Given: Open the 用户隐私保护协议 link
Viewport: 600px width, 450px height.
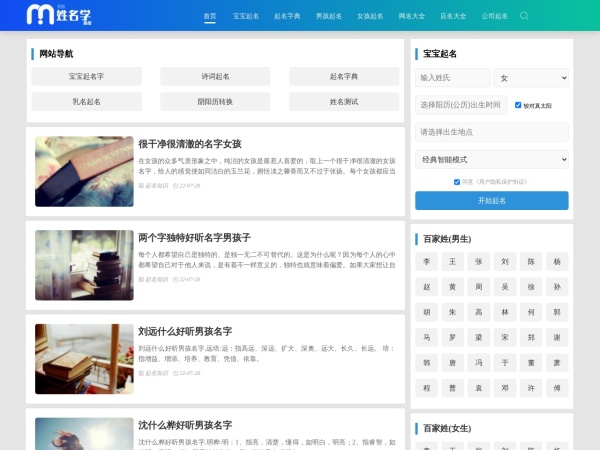Looking at the screenshot, I should click(x=502, y=182).
